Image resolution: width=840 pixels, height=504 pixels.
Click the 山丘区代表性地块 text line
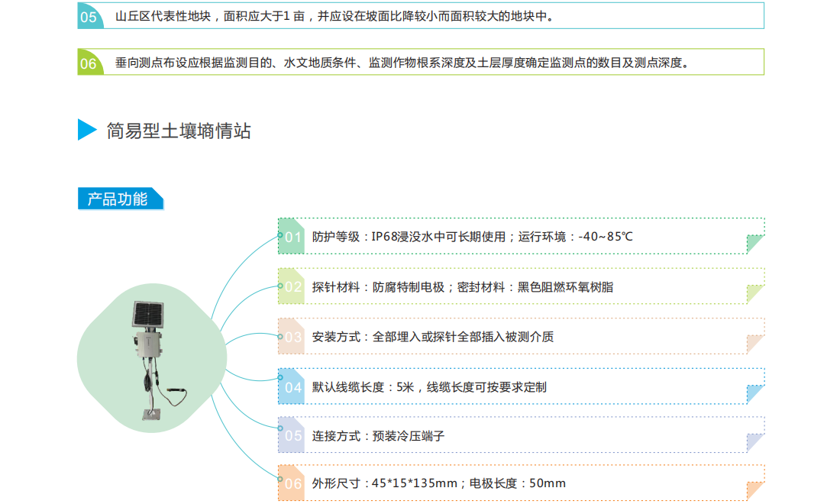pos(332,17)
